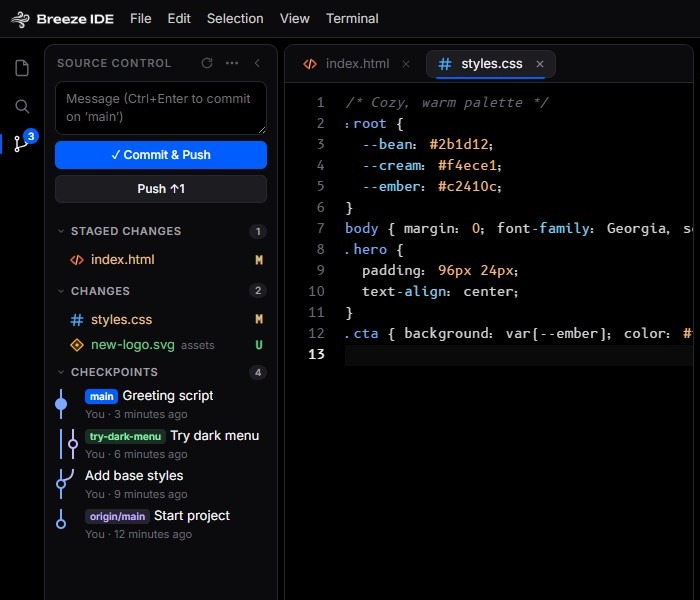This screenshot has width=700, height=600.
Task: Click the SVG diamond icon beside new-logo.svg
Action: click(x=77, y=345)
